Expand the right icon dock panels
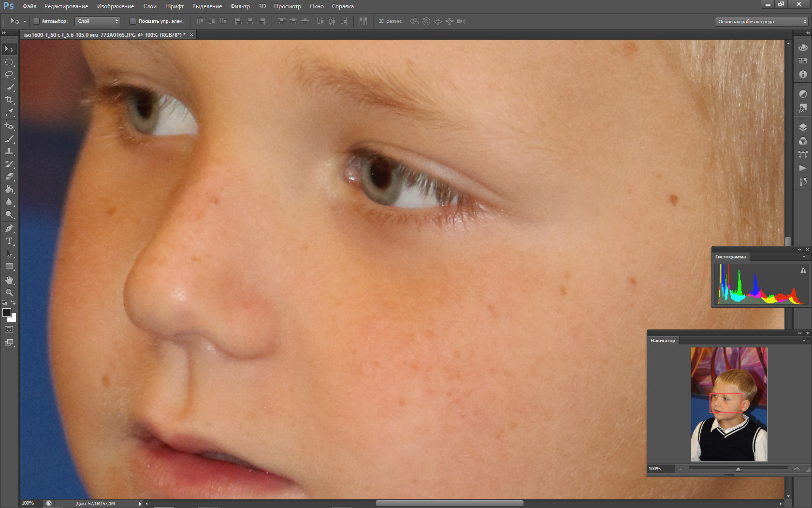Viewport: 812px width, 508px height. (x=807, y=32)
